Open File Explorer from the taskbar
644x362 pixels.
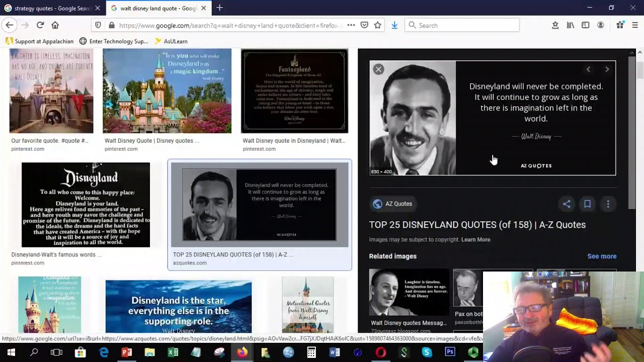point(150,352)
